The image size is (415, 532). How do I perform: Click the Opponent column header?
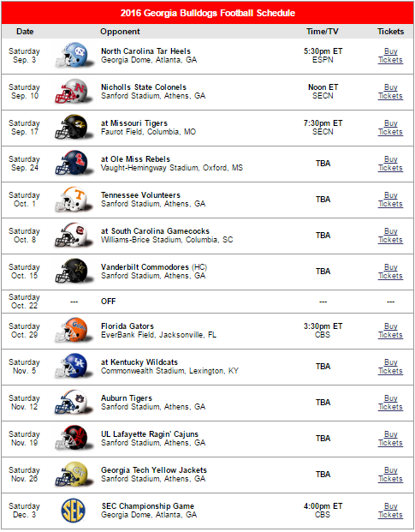[120, 32]
